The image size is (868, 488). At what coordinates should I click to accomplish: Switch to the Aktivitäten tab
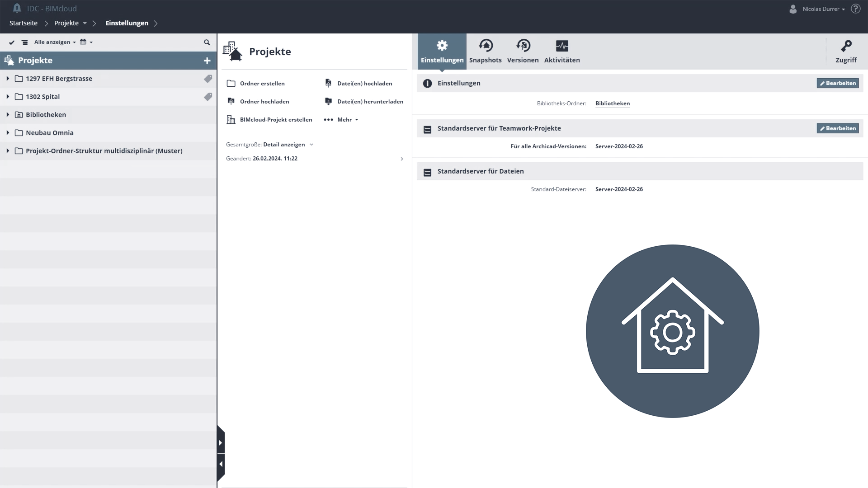(x=562, y=52)
